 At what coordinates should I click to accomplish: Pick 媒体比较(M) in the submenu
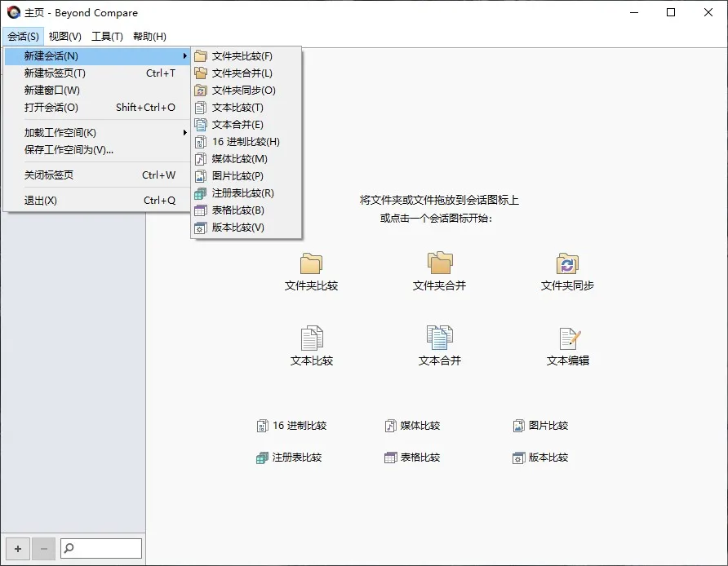[x=246, y=159]
